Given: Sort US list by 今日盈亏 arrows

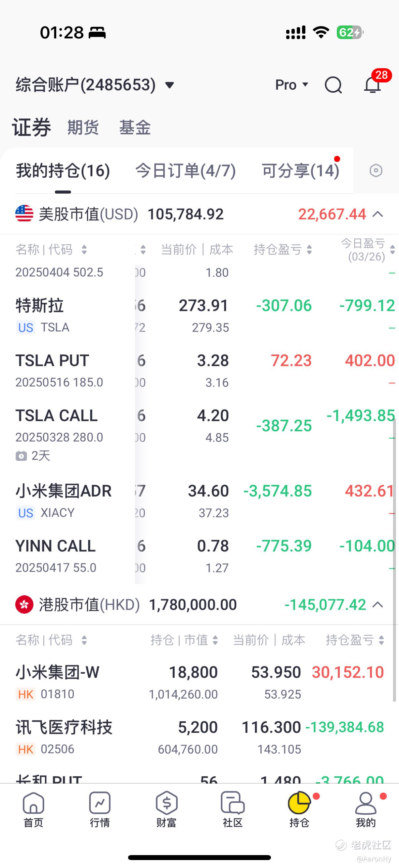Looking at the screenshot, I should coord(392,250).
